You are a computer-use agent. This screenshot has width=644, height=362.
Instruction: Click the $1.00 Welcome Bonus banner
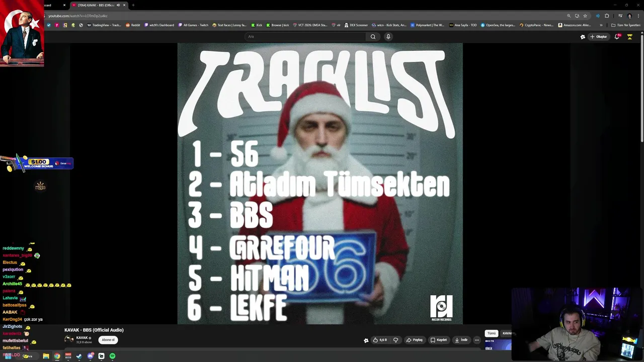[38, 163]
